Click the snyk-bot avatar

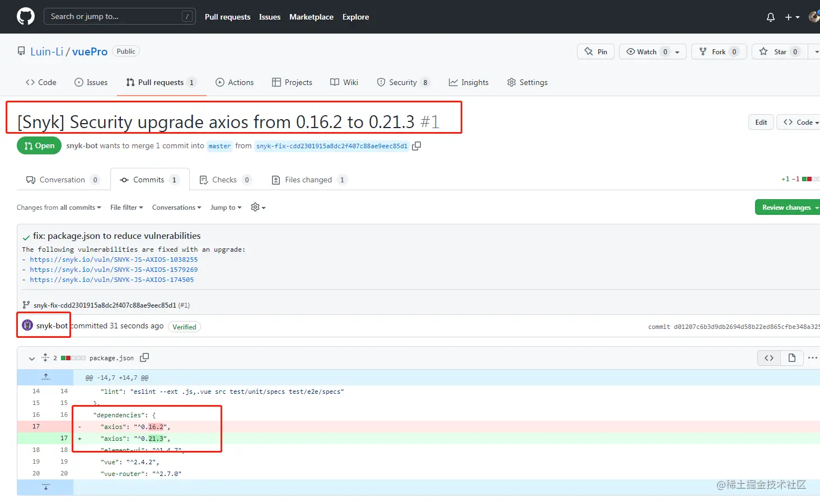[27, 325]
